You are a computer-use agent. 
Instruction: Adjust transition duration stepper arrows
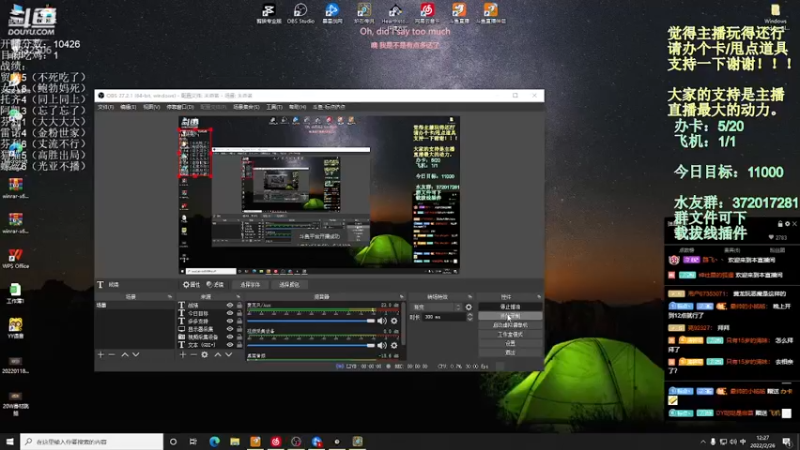click(469, 317)
